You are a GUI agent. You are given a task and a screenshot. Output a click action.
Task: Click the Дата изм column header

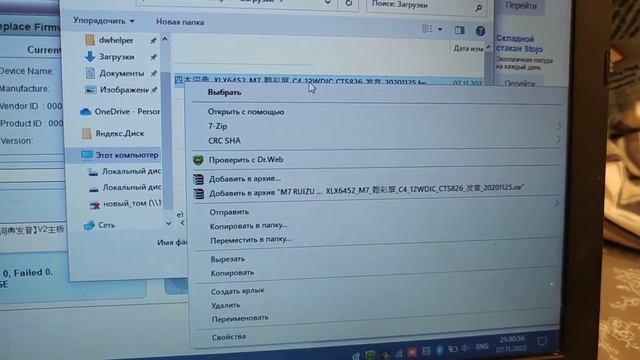click(468, 49)
